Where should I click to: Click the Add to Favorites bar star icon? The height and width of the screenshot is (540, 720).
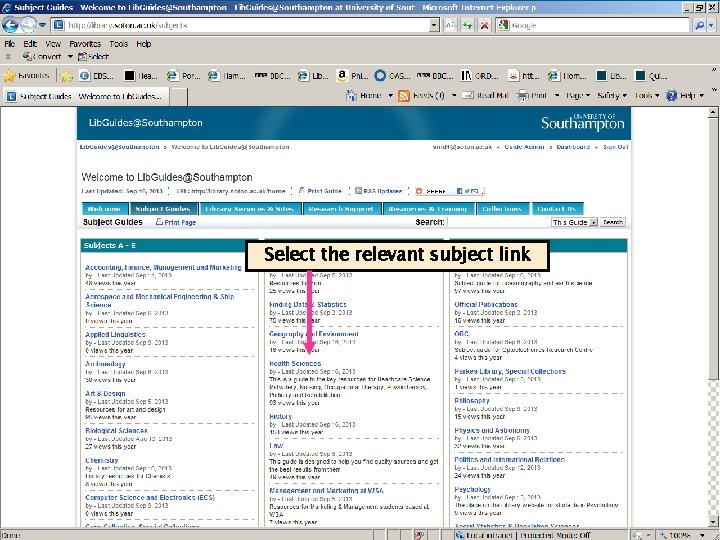pyautogui.click(x=67, y=76)
